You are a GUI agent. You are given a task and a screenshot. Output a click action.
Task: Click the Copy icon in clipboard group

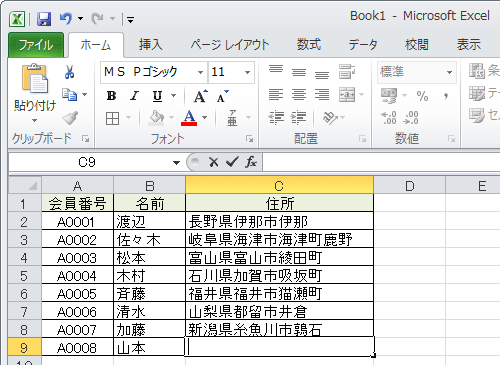(70, 95)
